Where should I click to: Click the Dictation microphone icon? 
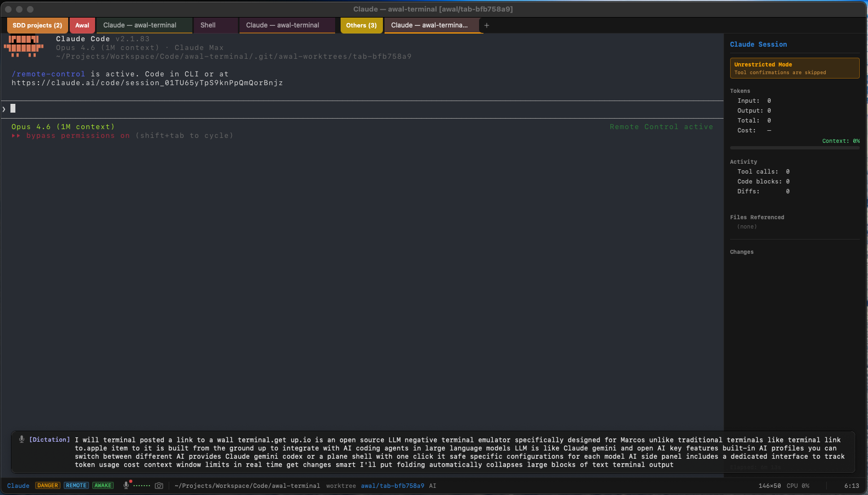[x=22, y=439]
